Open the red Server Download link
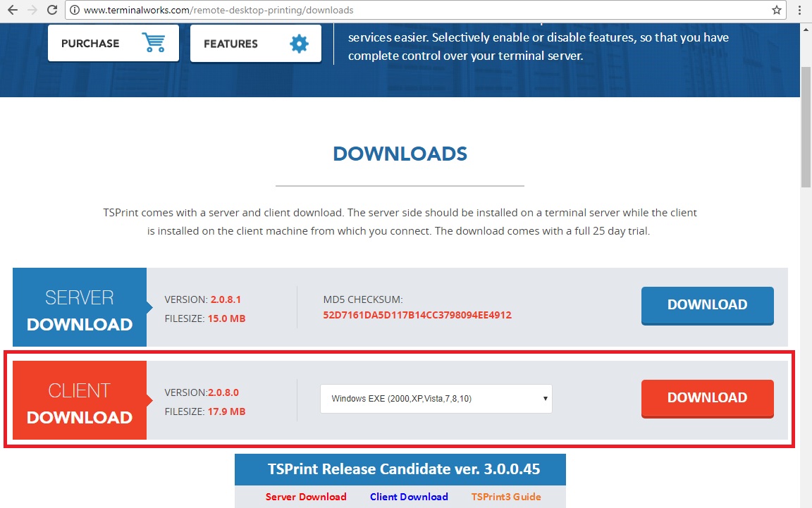 pos(306,497)
